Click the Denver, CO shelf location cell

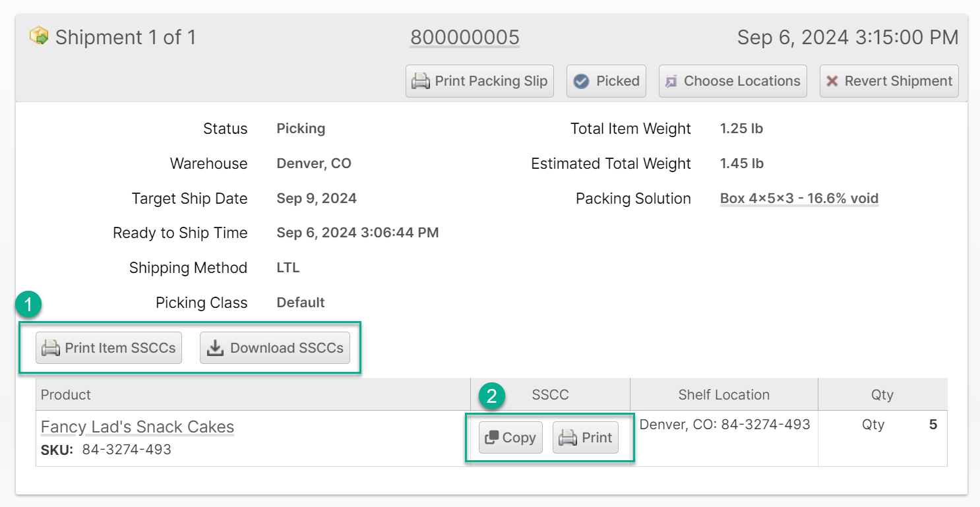(725, 425)
